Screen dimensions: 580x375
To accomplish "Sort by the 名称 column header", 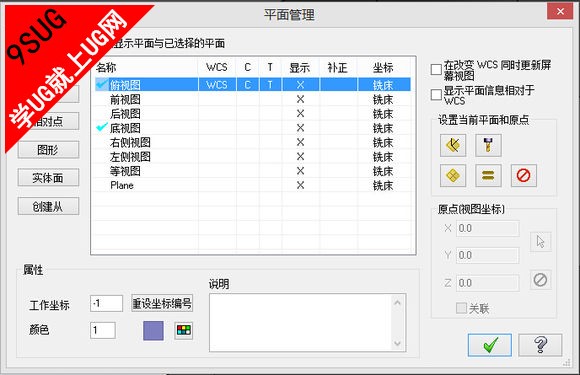I will tap(145, 67).
